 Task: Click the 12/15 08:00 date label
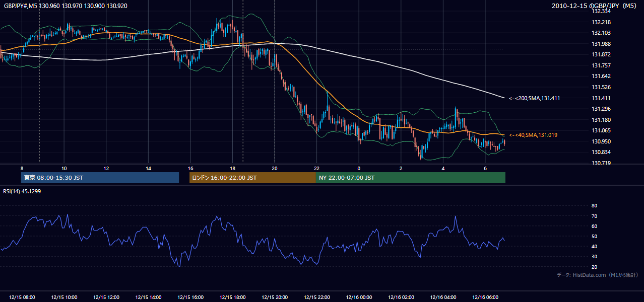(x=22, y=297)
